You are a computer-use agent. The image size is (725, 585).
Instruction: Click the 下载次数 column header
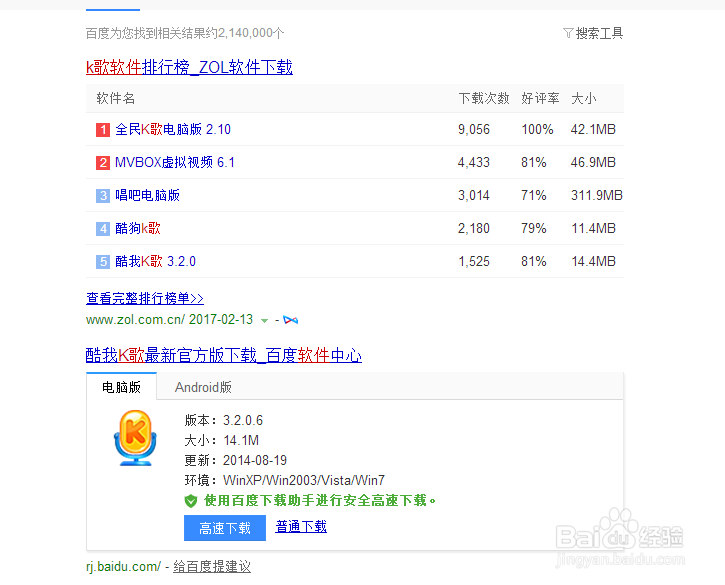tap(484, 99)
